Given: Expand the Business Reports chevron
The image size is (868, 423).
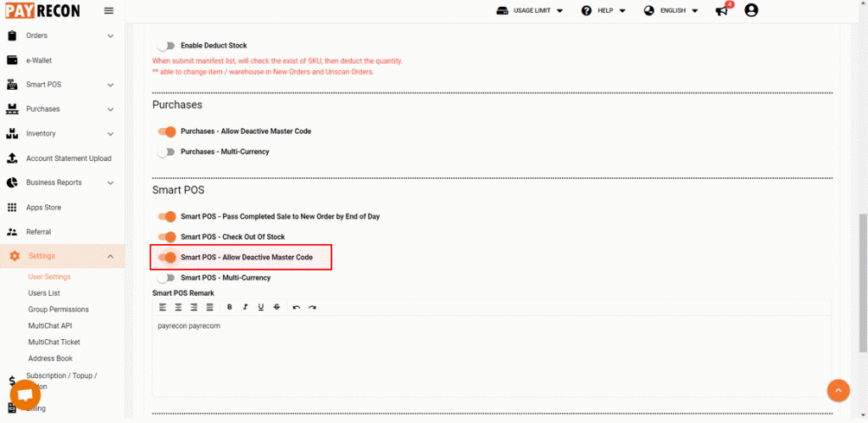Looking at the screenshot, I should pyautogui.click(x=110, y=183).
